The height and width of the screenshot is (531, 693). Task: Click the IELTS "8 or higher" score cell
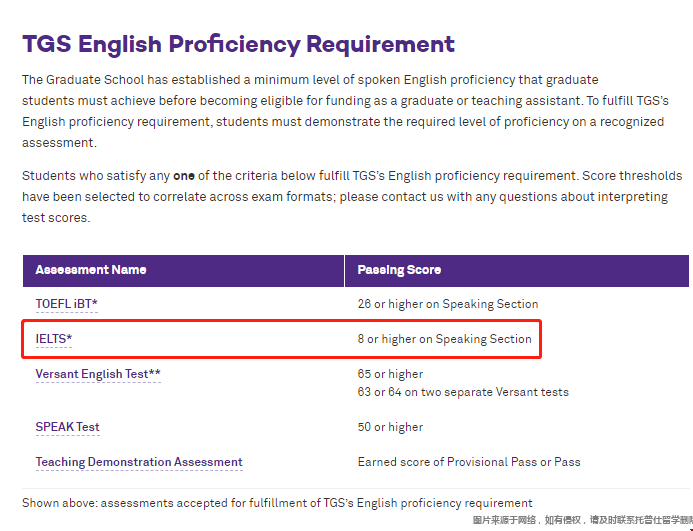point(444,339)
